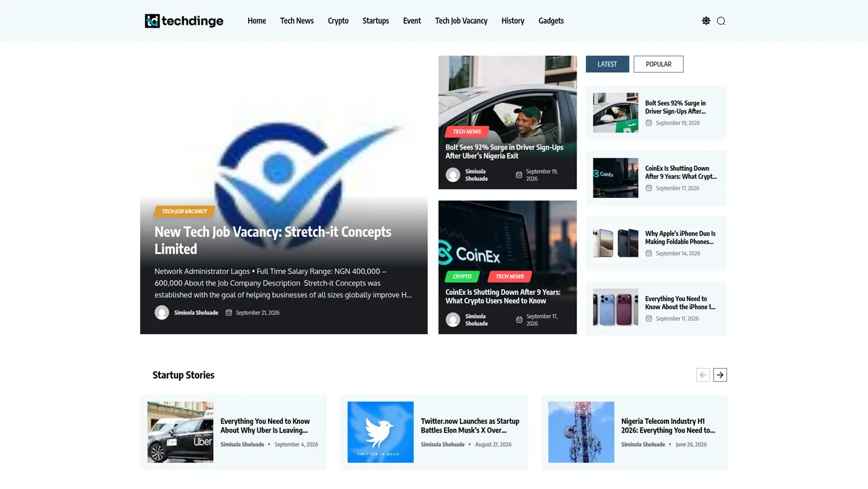Screen dimensions: 868x489
Task: Open Why Apple's iPhone Duo article
Action: click(680, 238)
